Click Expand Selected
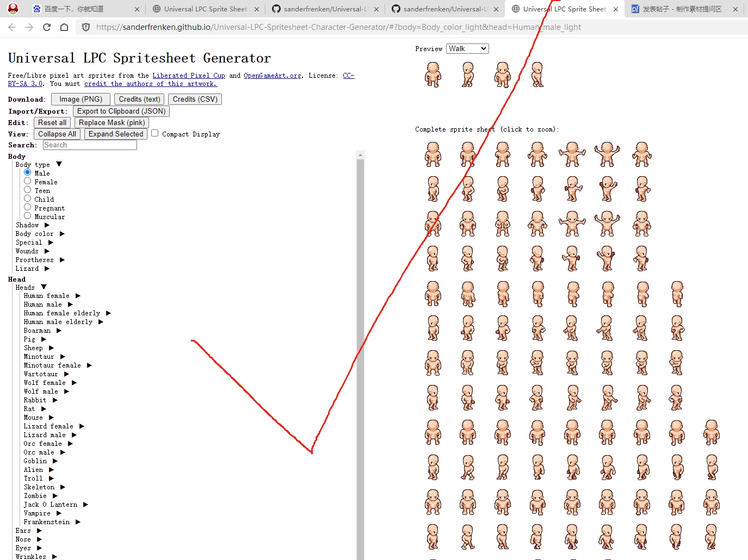This screenshot has height=560, width=748. [116, 134]
